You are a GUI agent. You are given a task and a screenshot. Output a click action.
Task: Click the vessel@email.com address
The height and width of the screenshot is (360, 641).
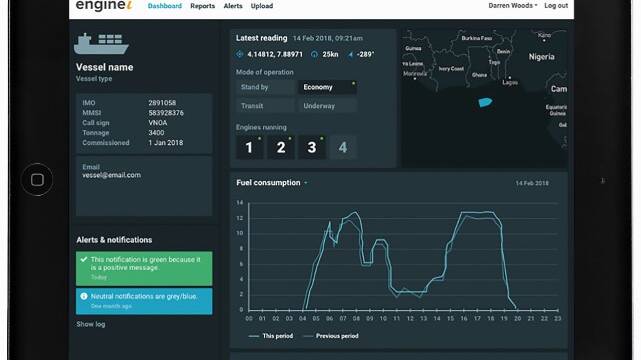pos(112,175)
